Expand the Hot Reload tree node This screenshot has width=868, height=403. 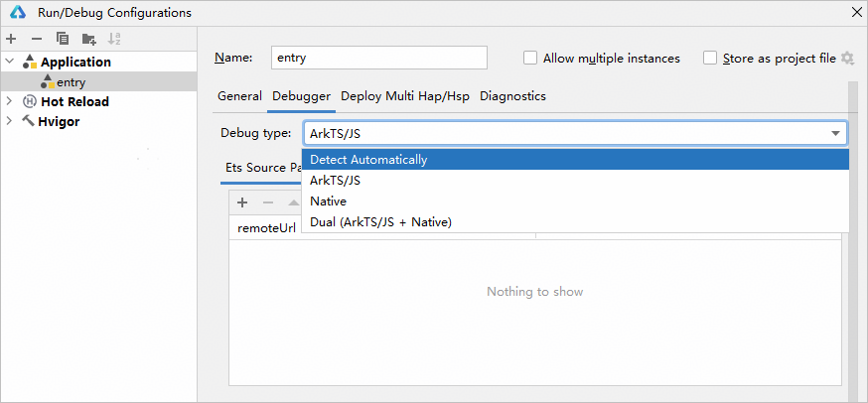coord(10,101)
